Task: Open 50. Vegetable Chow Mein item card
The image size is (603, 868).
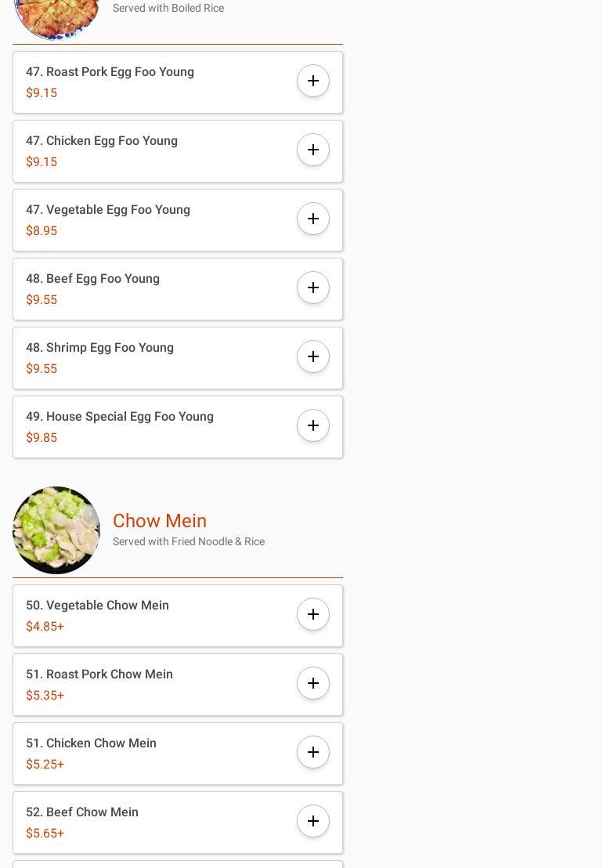Action: [x=178, y=616]
